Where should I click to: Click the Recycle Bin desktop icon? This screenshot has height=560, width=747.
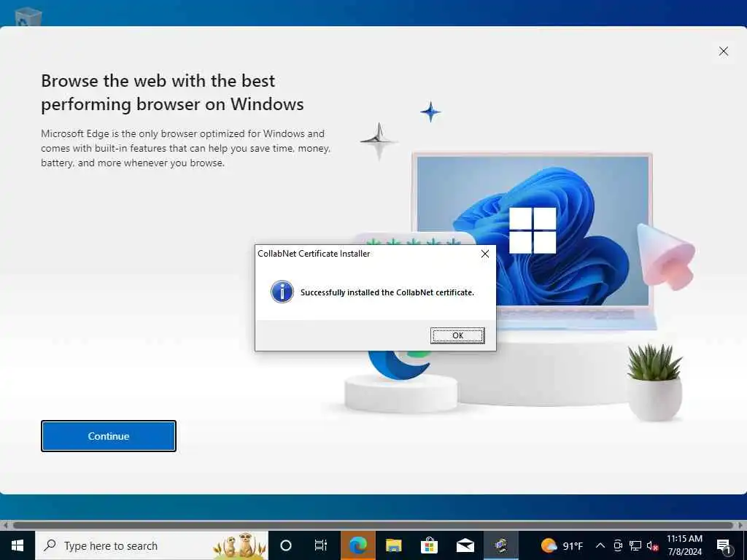tap(28, 17)
